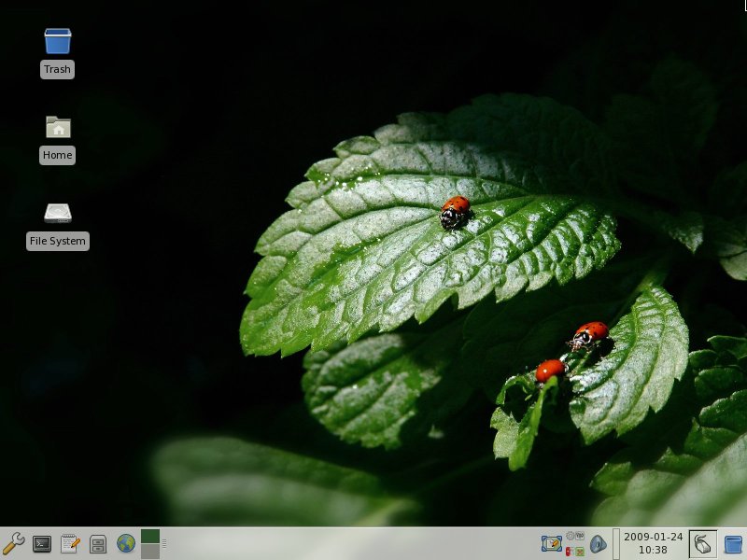Click the blue icon at panel's right end
The height and width of the screenshot is (560, 747).
733,543
